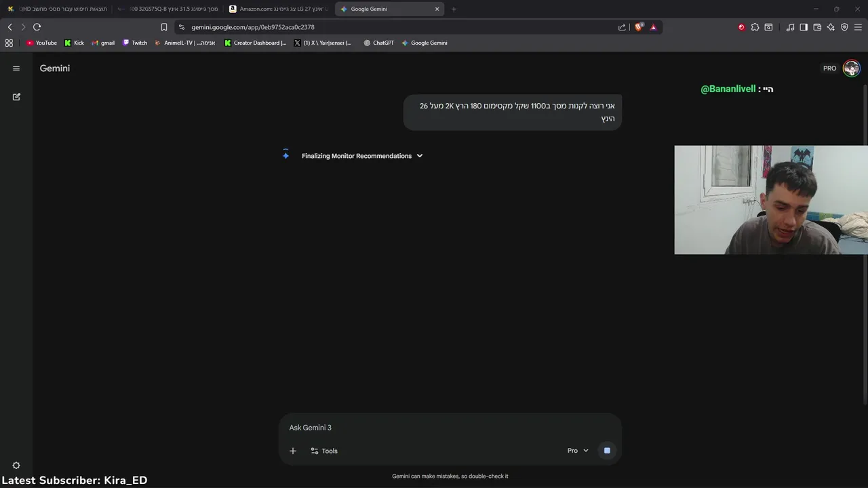Screen dimensions: 868x488
Task: Expand the Finalizing Monitor Recommendations thinking chevron
Action: tap(420, 156)
